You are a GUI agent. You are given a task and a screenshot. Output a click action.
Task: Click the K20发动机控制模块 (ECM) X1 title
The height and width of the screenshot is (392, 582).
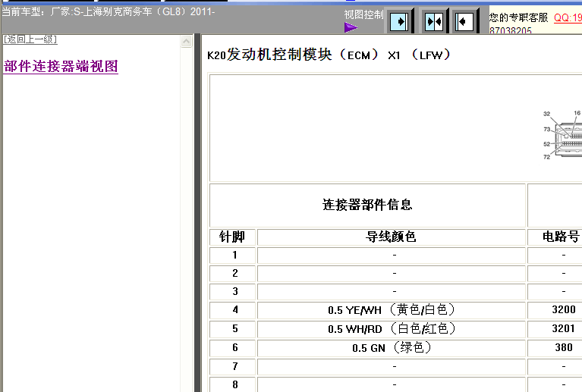coord(329,55)
